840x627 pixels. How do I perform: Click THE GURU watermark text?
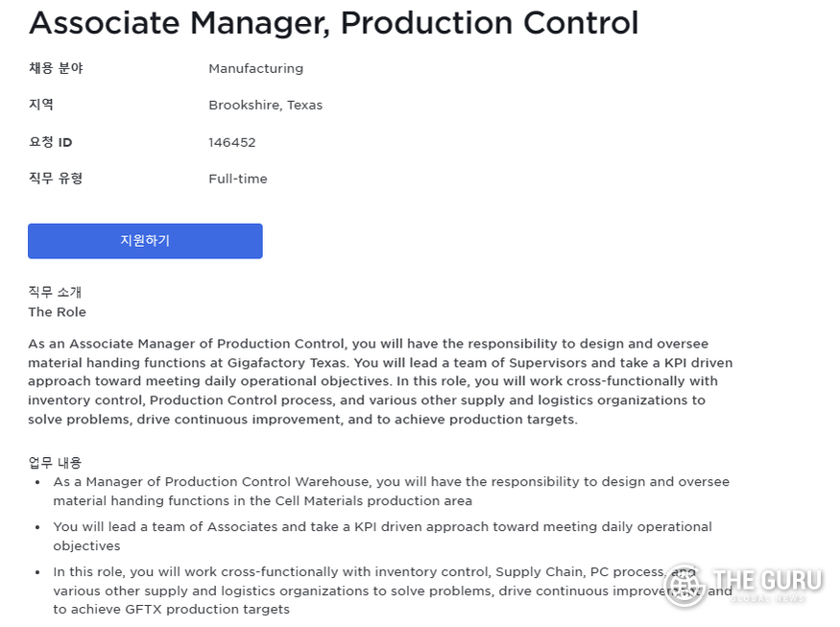(767, 580)
